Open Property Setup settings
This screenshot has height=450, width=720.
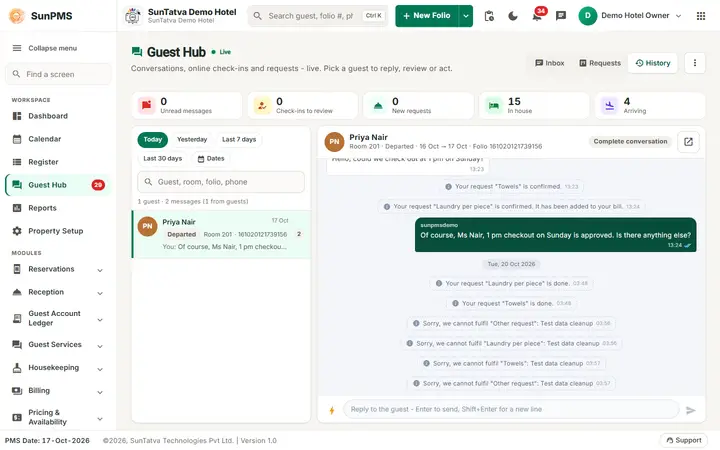point(56,231)
